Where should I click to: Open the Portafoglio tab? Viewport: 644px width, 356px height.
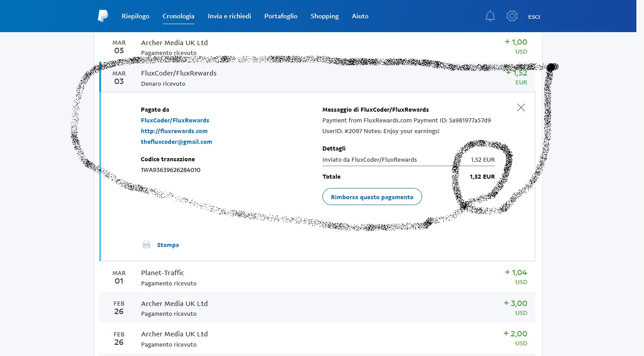[281, 16]
